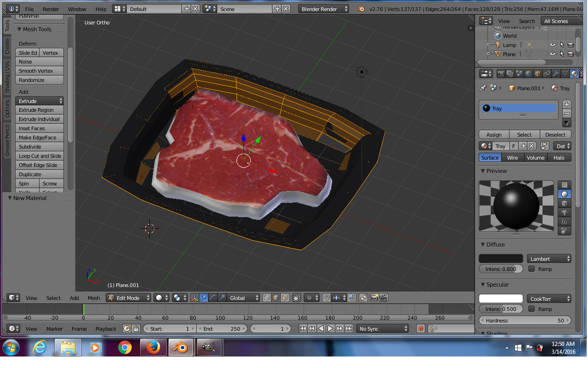Open the Blender Render engine dropdown
Image resolution: width=588 pixels, height=368 pixels.
pos(323,9)
